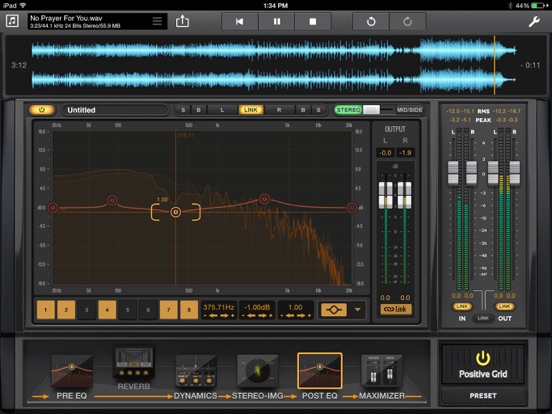Stop playback with the square button
Viewport: 552px width, 414px height.
(x=313, y=21)
